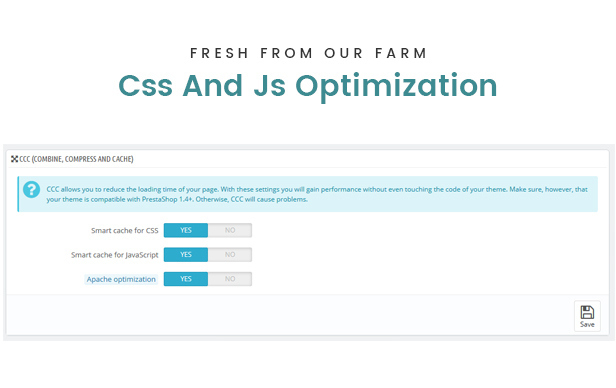Click the Save button text
The height and width of the screenshot is (388, 616).
(x=587, y=324)
